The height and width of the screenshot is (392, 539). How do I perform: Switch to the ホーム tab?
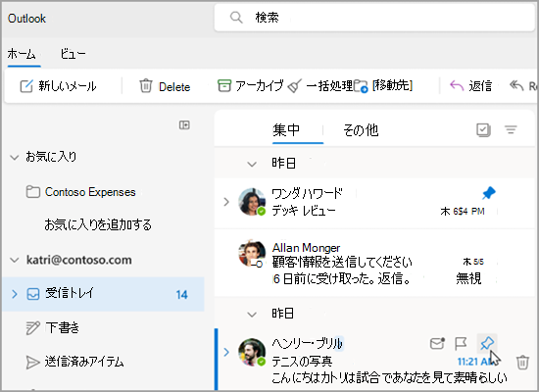[x=22, y=54]
